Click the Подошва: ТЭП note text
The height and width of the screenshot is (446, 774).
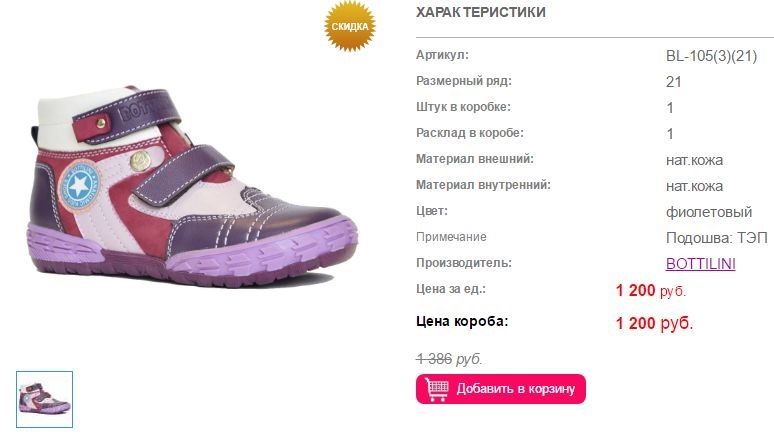(717, 238)
